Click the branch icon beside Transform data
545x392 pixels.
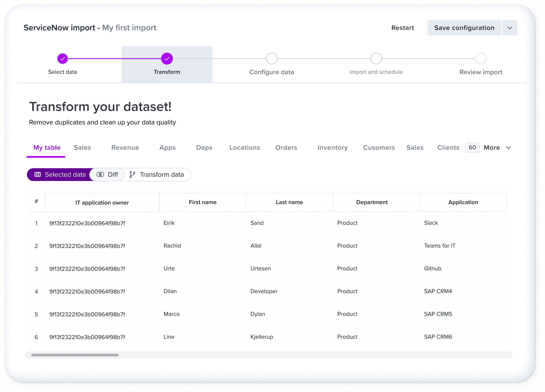tap(132, 174)
